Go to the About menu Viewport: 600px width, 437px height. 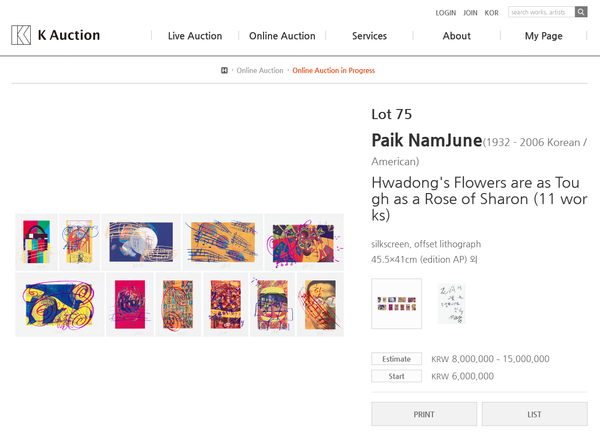(x=456, y=36)
